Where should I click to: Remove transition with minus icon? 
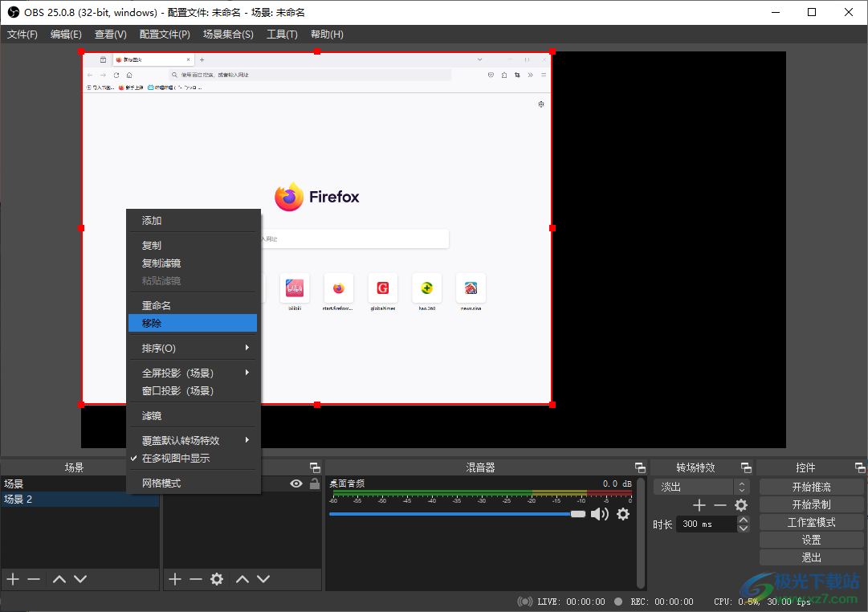click(720, 505)
